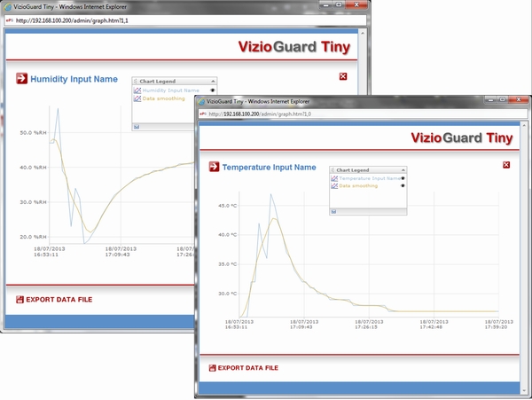Maximize the temperature Internet Explorer window
Viewport: 532px width, 400px height.
tap(502, 99)
